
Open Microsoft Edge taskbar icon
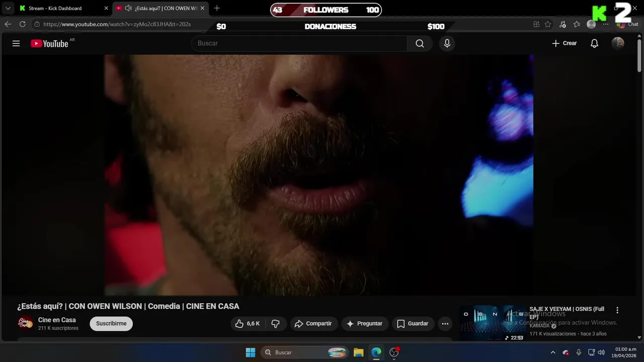click(x=376, y=352)
